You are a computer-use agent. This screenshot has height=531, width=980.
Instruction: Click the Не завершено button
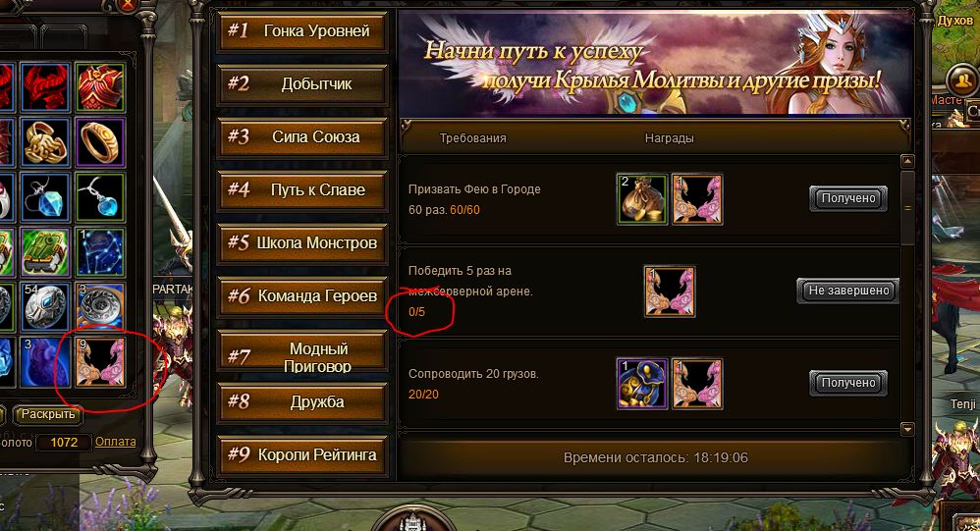[848, 291]
